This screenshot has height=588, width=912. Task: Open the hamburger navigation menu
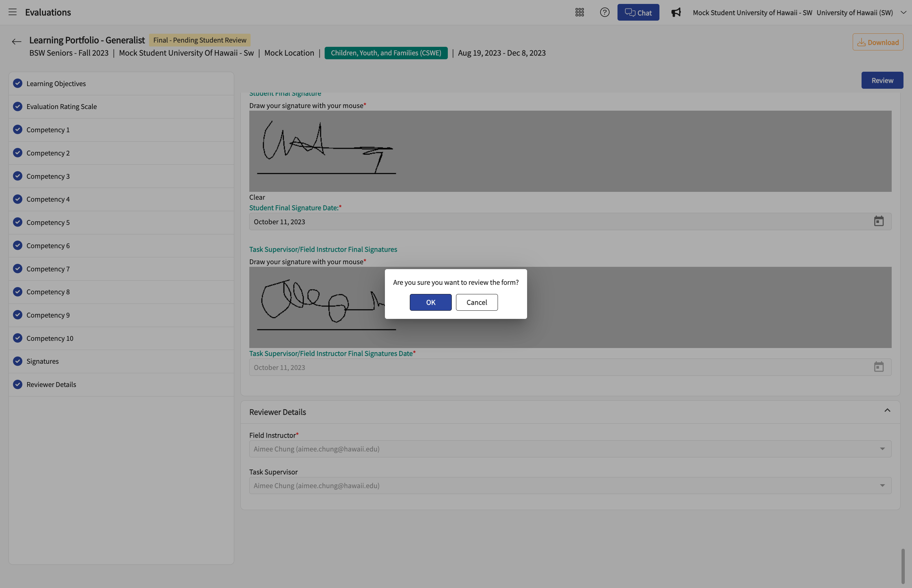(12, 12)
